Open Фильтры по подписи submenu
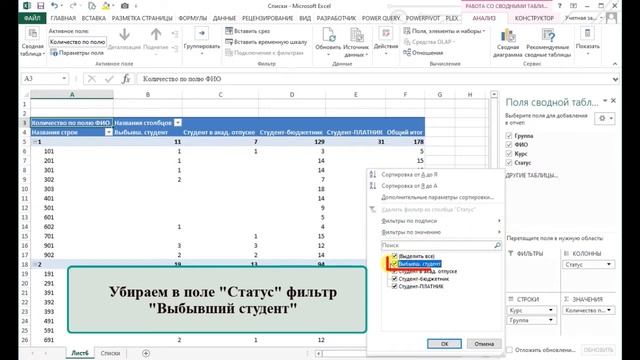The image size is (640, 360). (409, 221)
